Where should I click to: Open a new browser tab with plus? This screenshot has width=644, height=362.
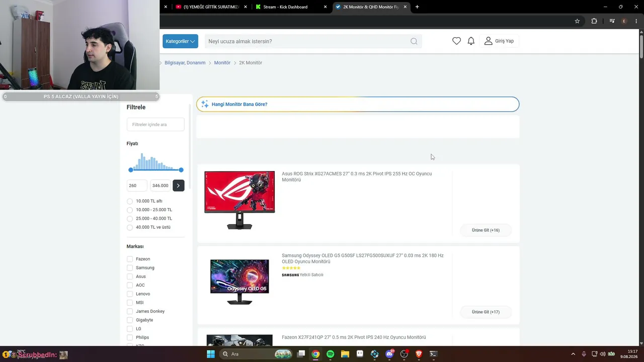(417, 7)
